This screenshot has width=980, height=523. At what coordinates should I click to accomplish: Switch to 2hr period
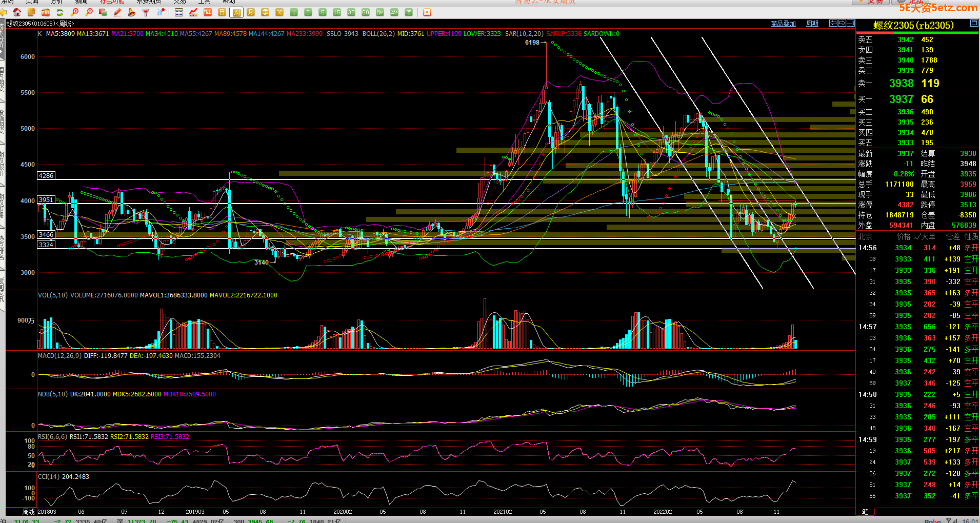pyautogui.click(x=380, y=12)
